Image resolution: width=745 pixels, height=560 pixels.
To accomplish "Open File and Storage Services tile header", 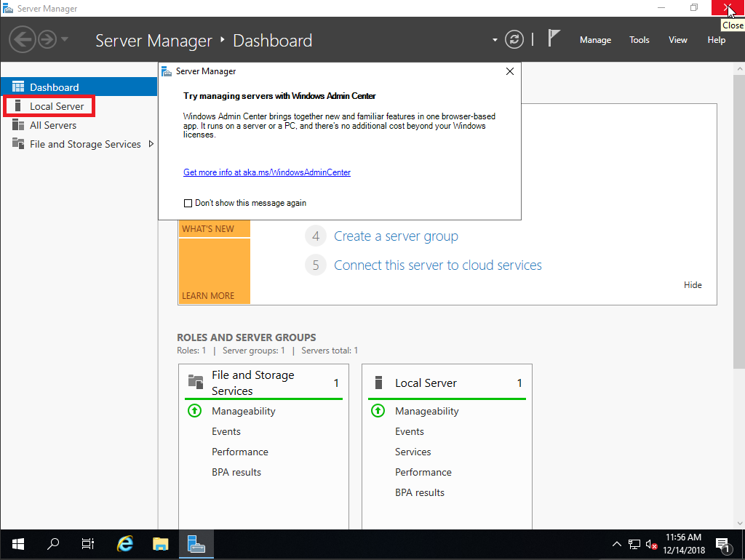I will pyautogui.click(x=263, y=383).
